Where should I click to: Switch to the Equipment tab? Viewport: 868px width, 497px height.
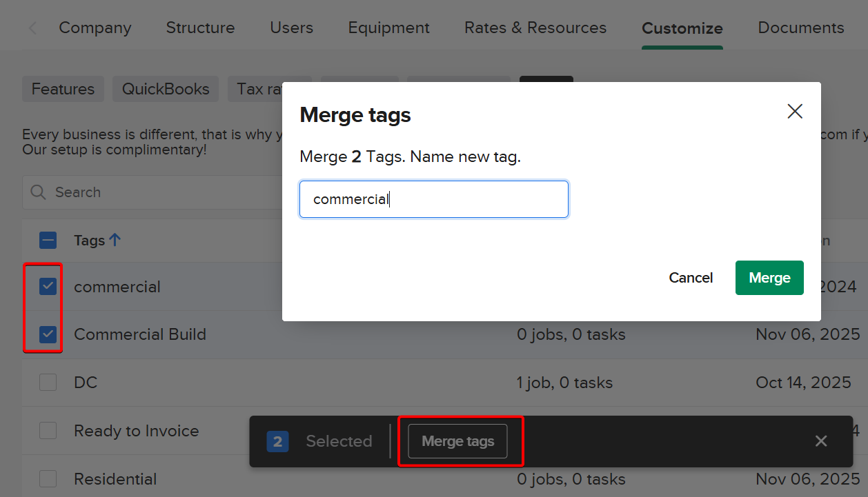[x=388, y=28]
